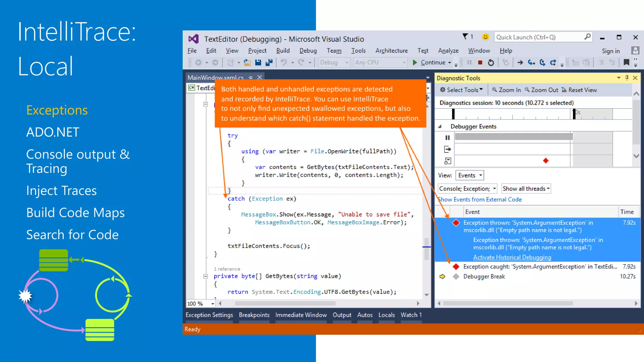Open the Any CPU platform dropdown
The image size is (644, 362).
click(380, 63)
